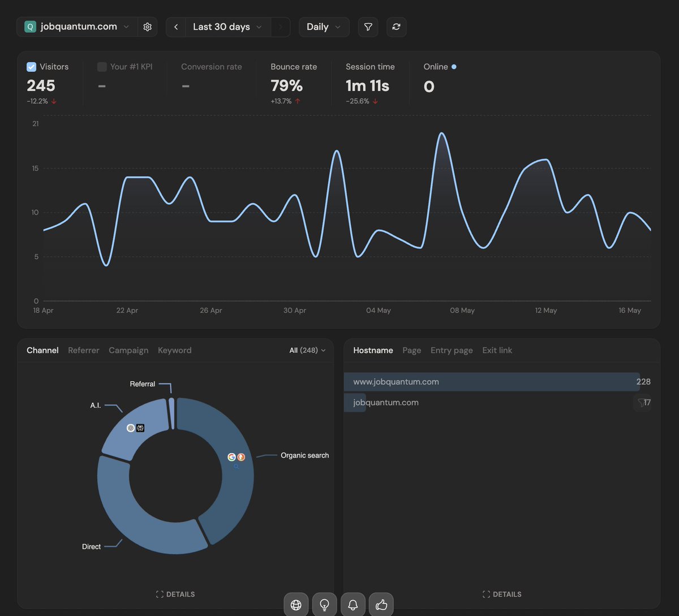Click the A.I. chart label
This screenshot has height=616, width=679.
click(96, 406)
